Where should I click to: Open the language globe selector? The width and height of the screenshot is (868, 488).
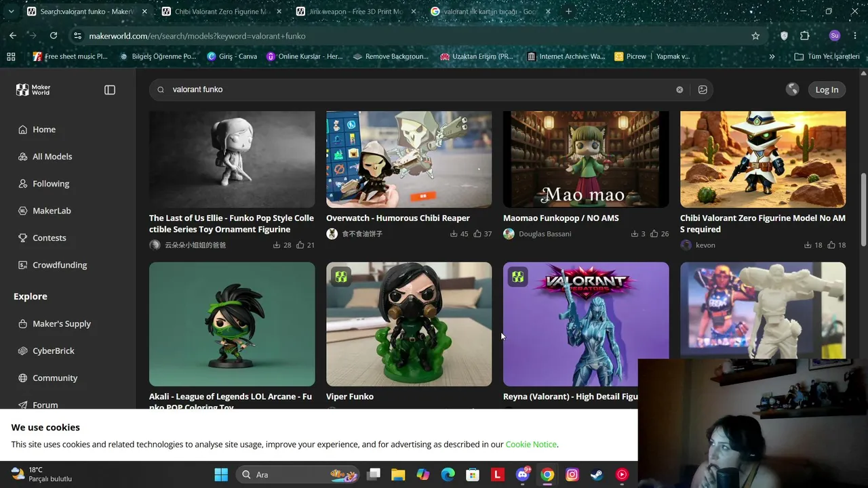pyautogui.click(x=792, y=89)
